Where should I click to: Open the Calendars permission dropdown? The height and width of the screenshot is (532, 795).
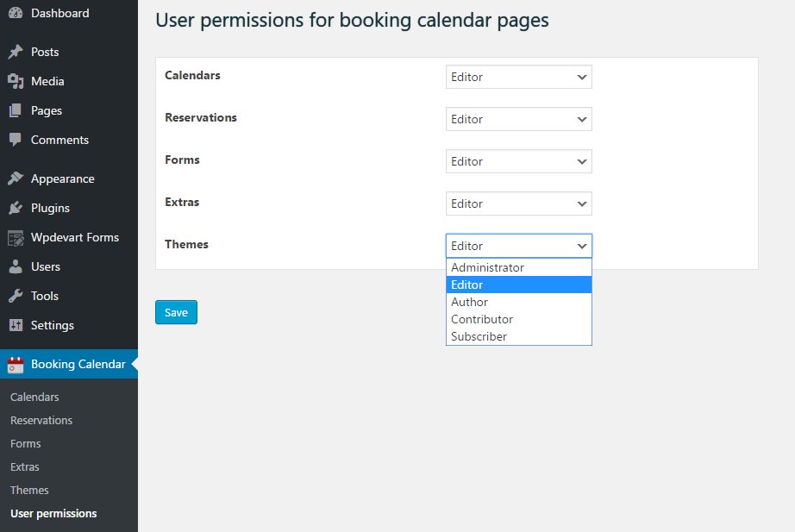518,77
